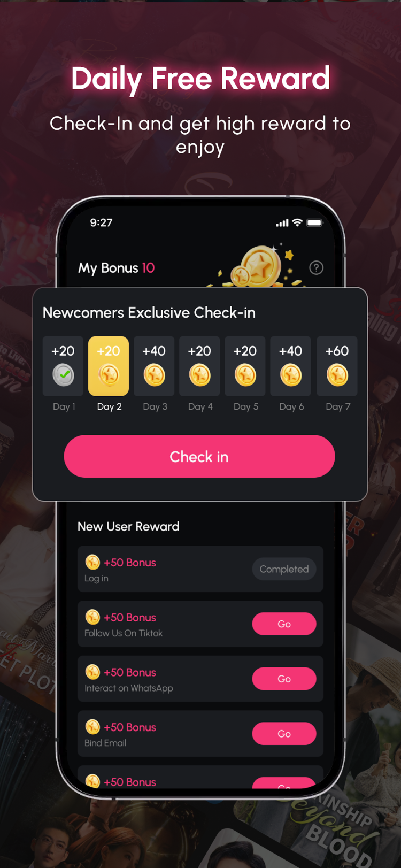Viewport: 401px width, 868px height.
Task: Tap the Day 5 +20 coin tile
Action: (x=245, y=366)
